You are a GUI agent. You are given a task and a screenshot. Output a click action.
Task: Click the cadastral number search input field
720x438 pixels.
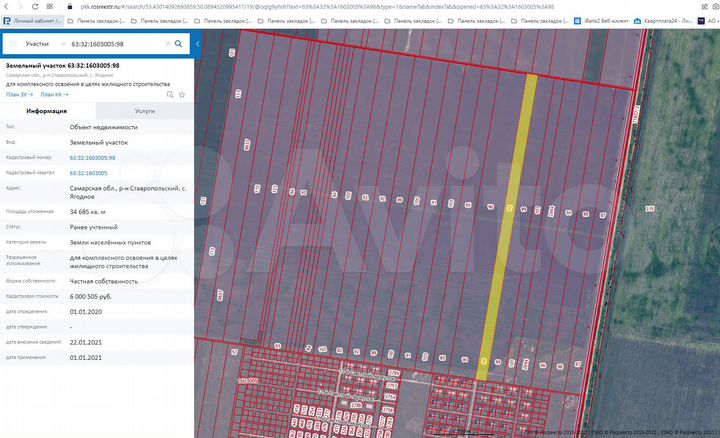(112, 44)
